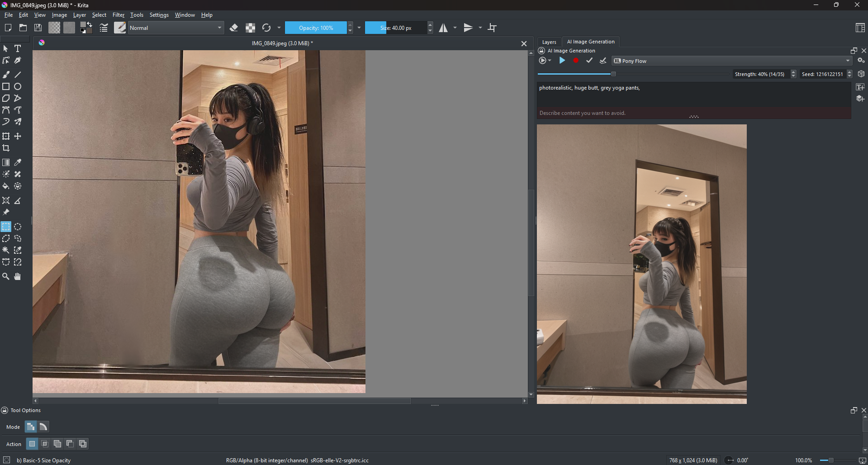Image resolution: width=868 pixels, height=465 pixels.
Task: Select the Zoom magnifier tool
Action: tap(6, 276)
